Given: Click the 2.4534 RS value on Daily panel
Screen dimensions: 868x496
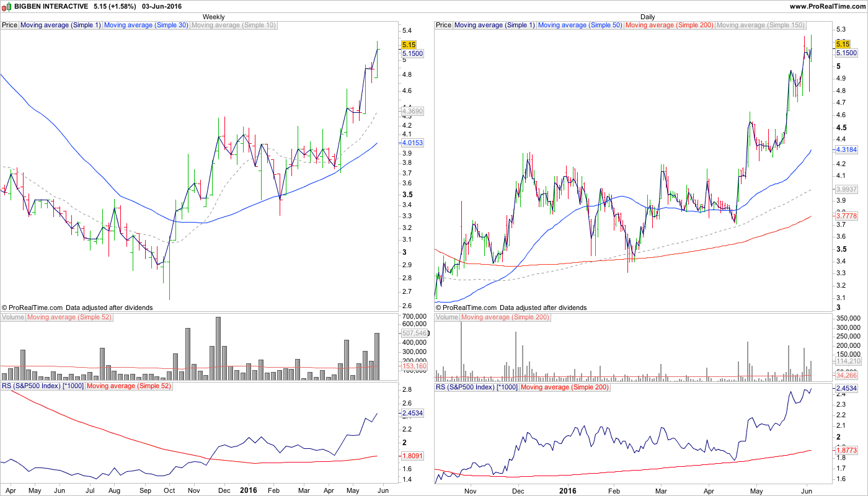Looking at the screenshot, I should point(846,389).
